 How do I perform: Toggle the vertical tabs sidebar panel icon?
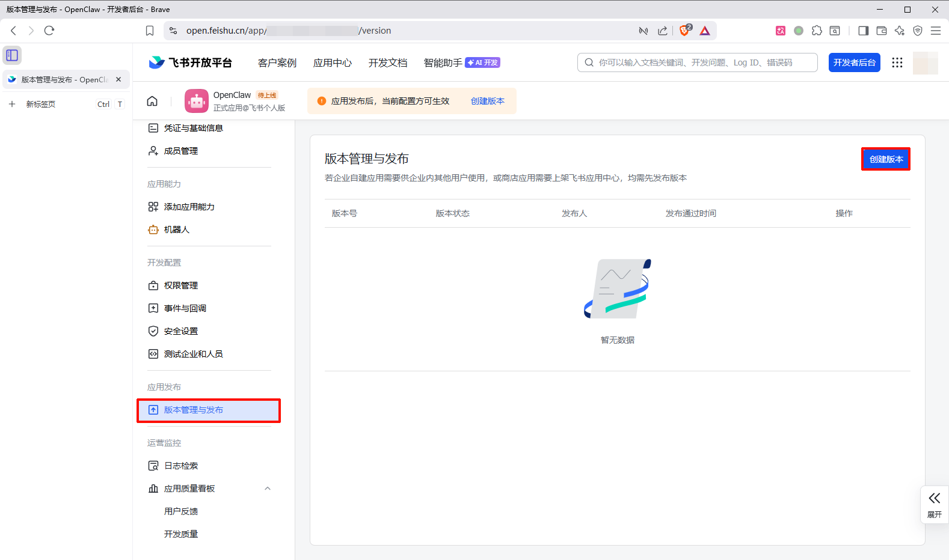coord(12,55)
